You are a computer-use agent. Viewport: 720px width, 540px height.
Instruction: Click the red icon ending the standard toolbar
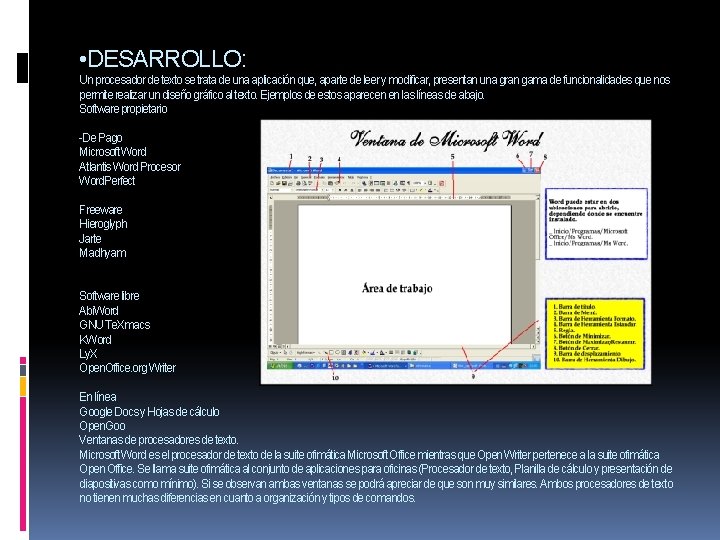[x=441, y=183]
